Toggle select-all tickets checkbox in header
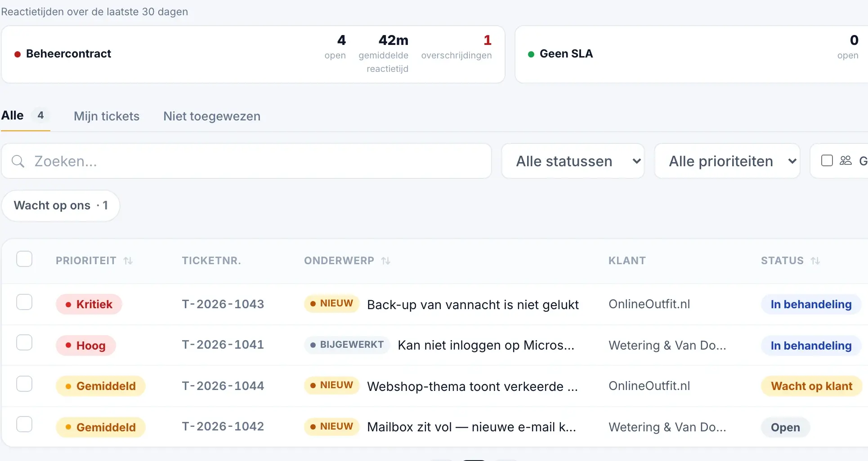This screenshot has height=461, width=868. tap(24, 259)
